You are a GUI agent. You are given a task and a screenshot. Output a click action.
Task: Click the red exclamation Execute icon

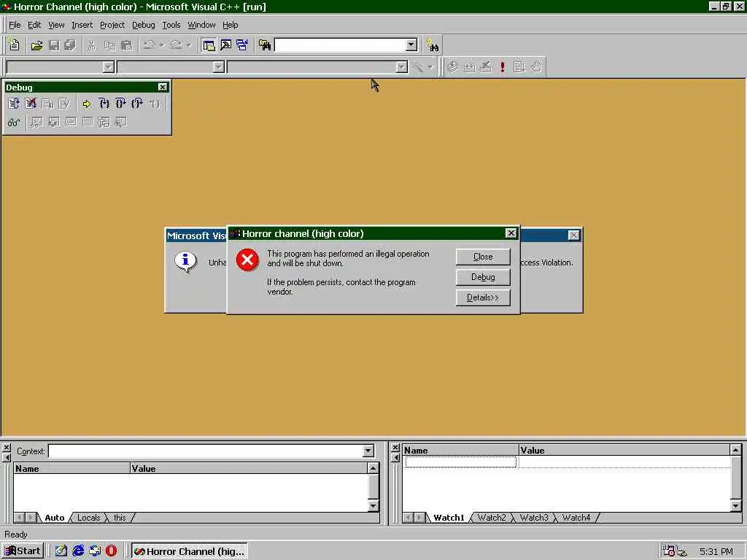click(x=503, y=66)
